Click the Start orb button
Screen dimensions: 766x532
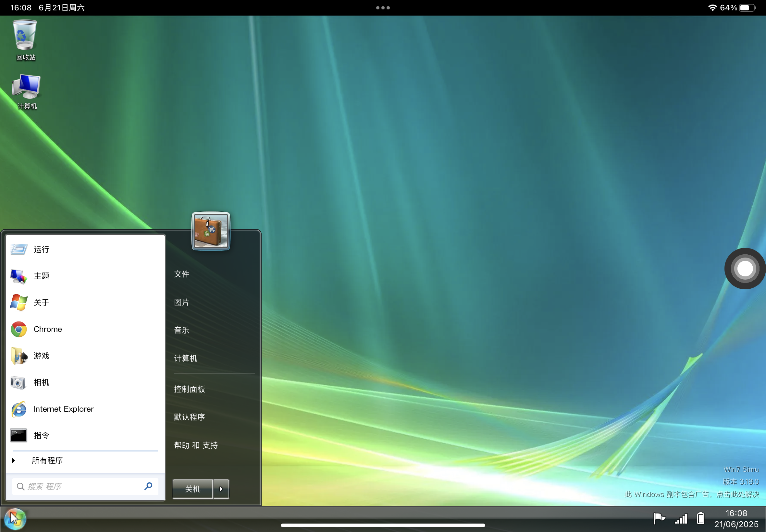click(15, 519)
